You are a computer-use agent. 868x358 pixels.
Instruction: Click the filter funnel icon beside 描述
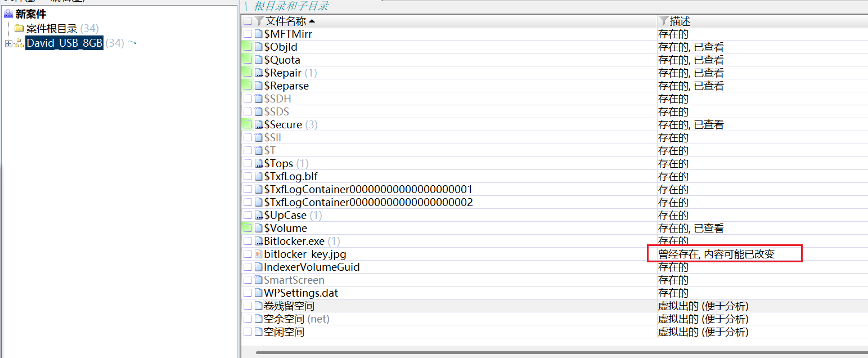pos(663,21)
